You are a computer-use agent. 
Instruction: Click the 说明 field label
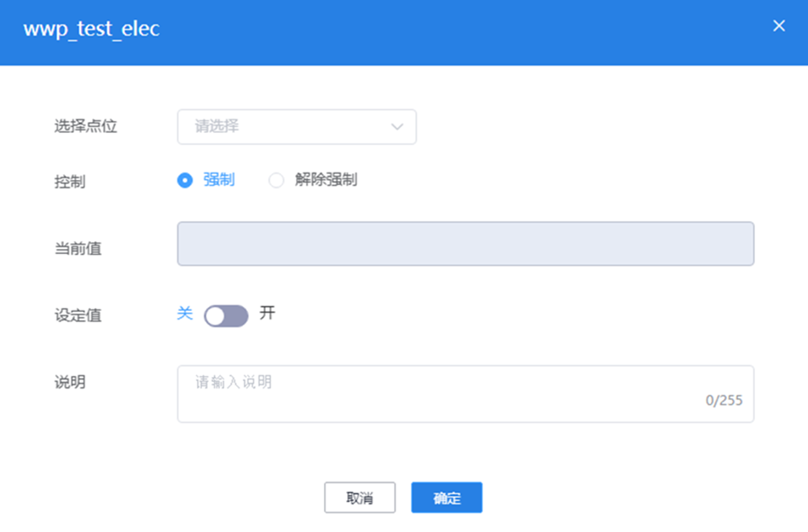[70, 383]
